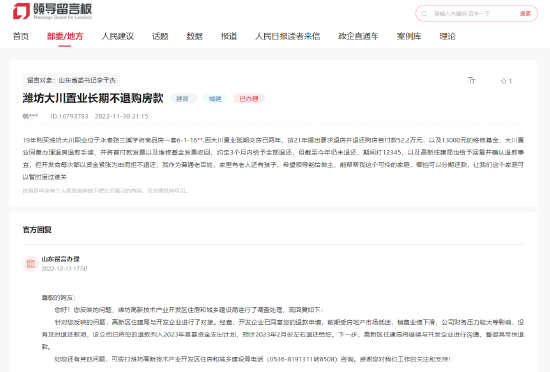Visit the 政企直通车 section
The width and height of the screenshot is (550, 372).
(358, 36)
